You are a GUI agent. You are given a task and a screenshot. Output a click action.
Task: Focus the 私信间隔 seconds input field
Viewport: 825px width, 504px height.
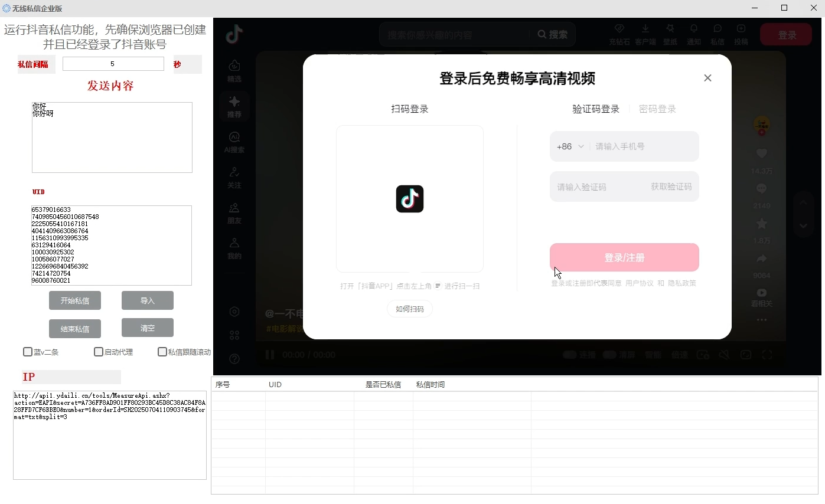coord(113,64)
